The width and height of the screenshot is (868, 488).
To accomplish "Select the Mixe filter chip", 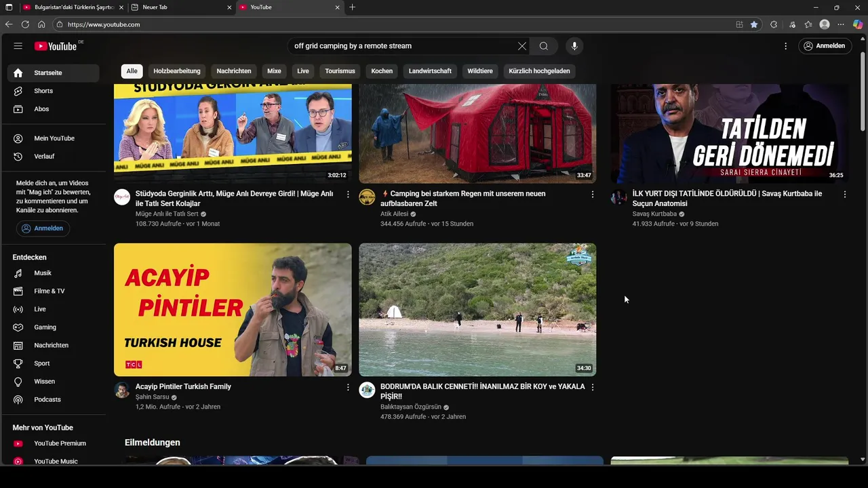I will point(274,71).
